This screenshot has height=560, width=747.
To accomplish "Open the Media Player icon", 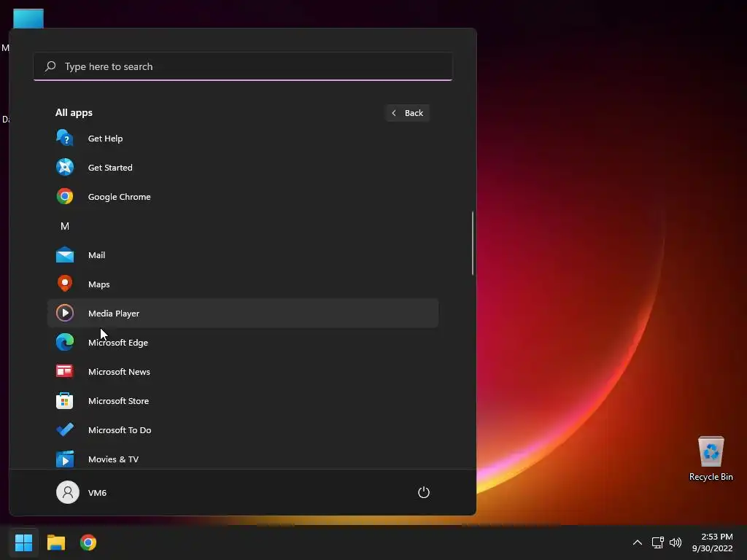I will click(65, 313).
